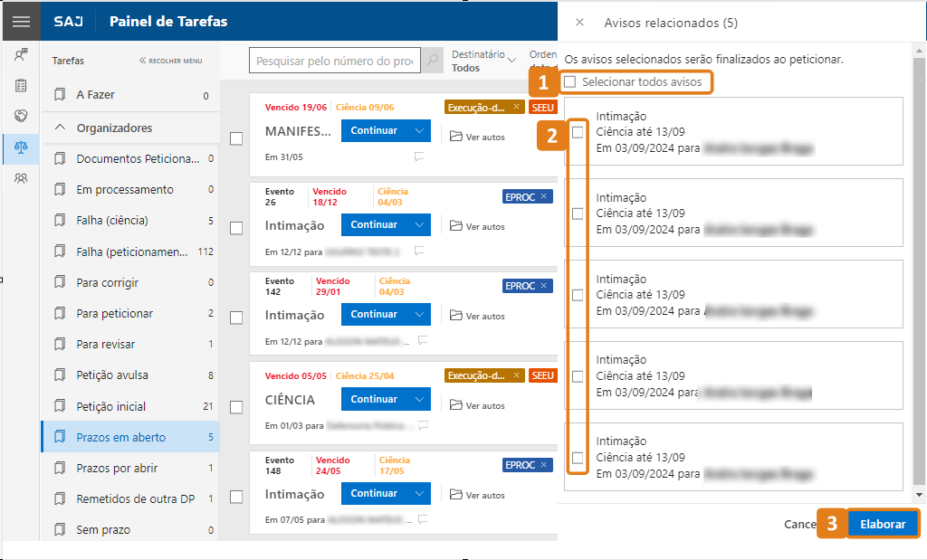Open the comment icon on the Evento 142 card
The width and height of the screenshot is (927, 560).
click(423, 341)
